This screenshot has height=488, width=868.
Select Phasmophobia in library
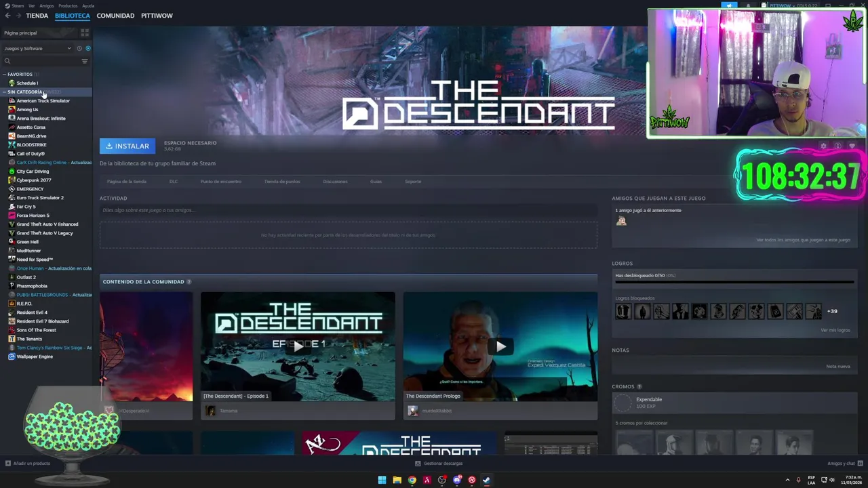[x=32, y=285]
